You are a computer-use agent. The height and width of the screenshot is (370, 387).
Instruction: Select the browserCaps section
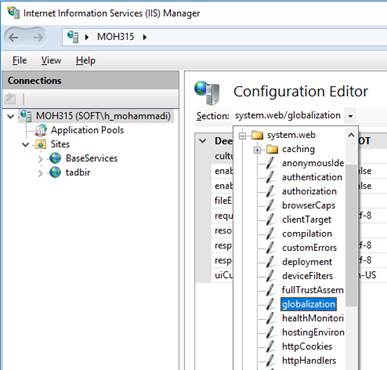pyautogui.click(x=308, y=206)
